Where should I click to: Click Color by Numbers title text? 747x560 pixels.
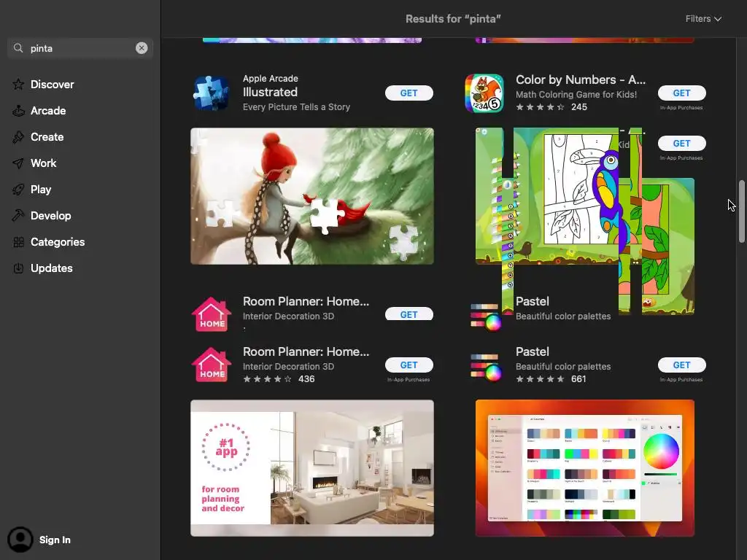point(581,79)
